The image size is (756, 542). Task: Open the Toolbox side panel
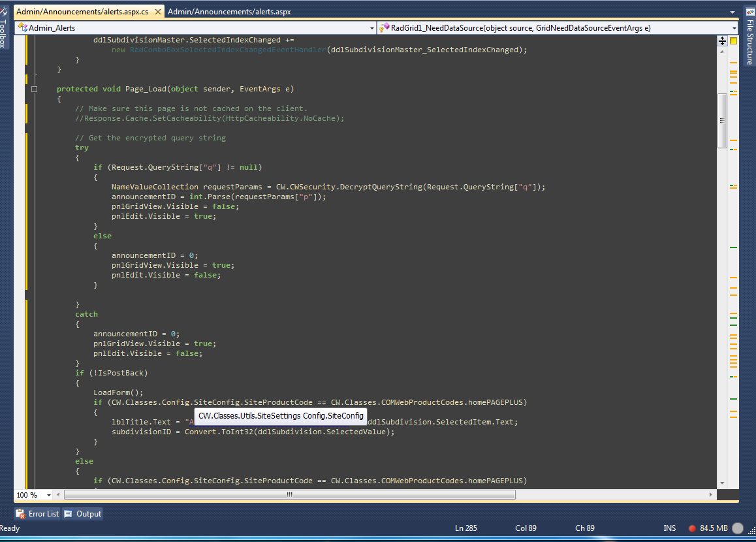tap(3, 29)
